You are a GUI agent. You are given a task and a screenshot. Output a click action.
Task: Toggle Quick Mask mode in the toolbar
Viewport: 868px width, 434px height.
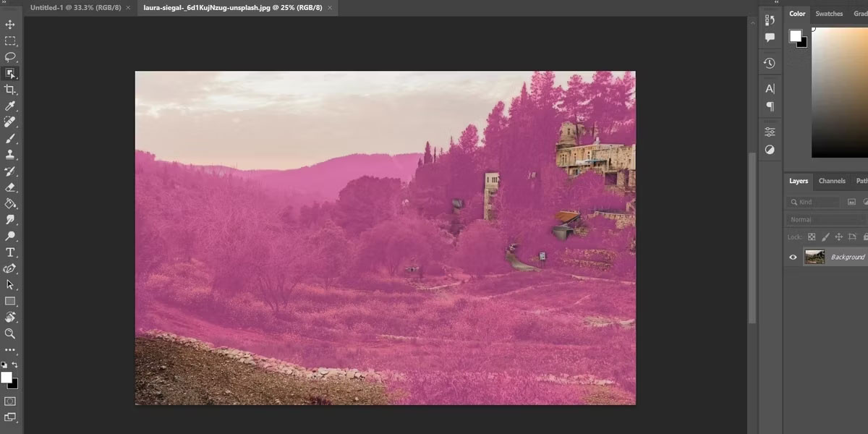coord(10,401)
